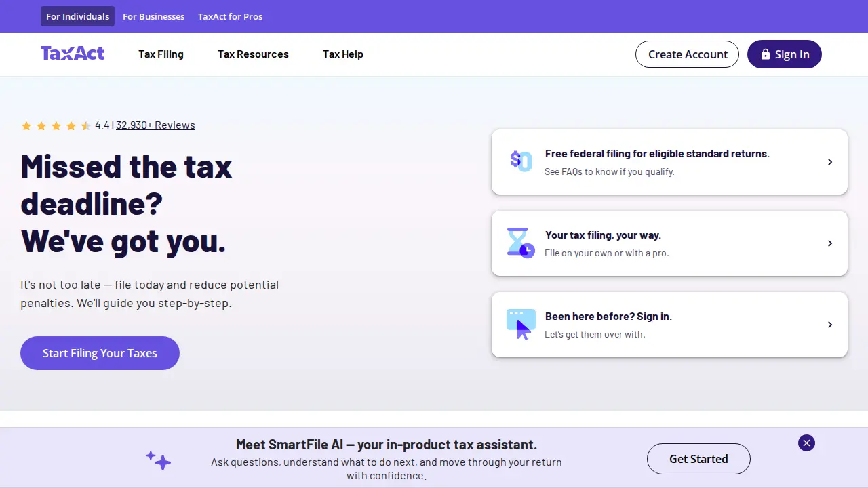Click "Your tax filing, your way." heading
Viewport: 868px width, 488px height.
pos(603,235)
